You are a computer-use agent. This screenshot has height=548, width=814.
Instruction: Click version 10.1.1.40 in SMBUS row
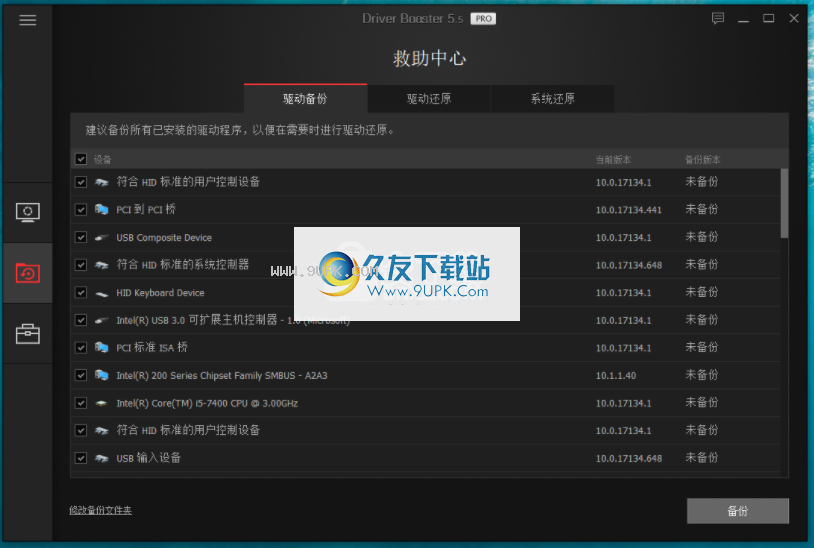[x=616, y=376]
